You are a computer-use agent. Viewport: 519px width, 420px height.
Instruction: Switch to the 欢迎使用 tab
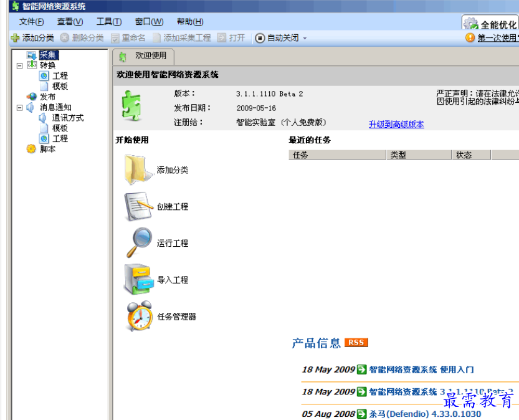pos(143,56)
